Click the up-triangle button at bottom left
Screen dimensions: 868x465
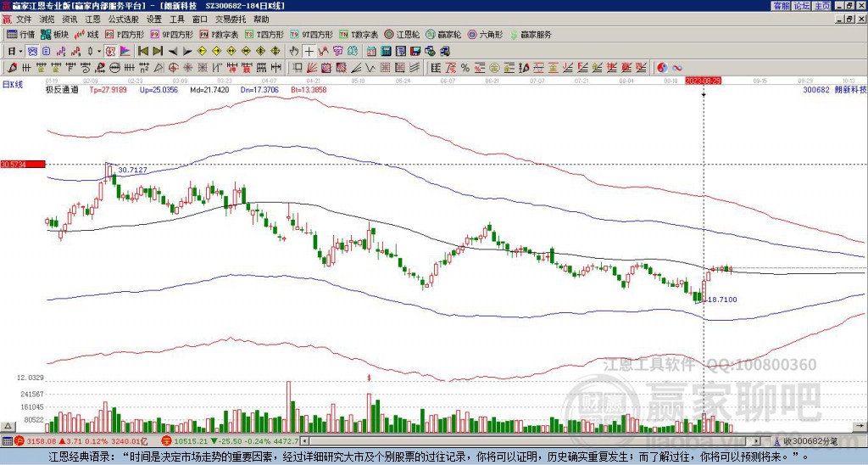tap(7, 426)
